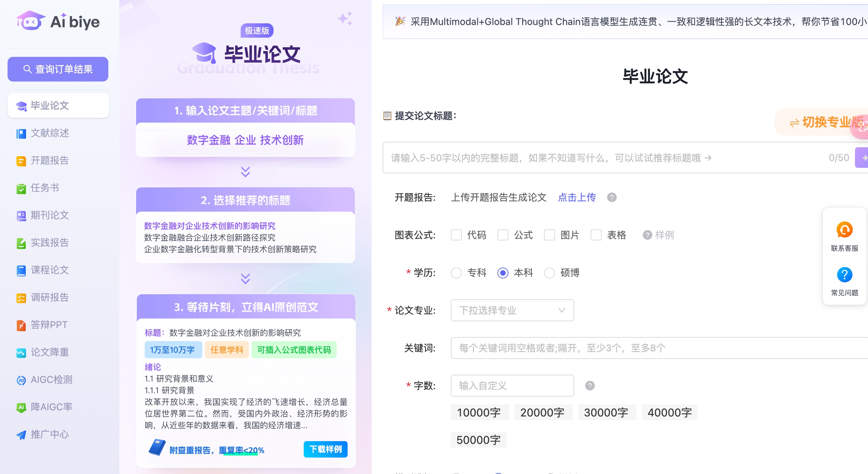Click help icon beside 字数 input

590,386
